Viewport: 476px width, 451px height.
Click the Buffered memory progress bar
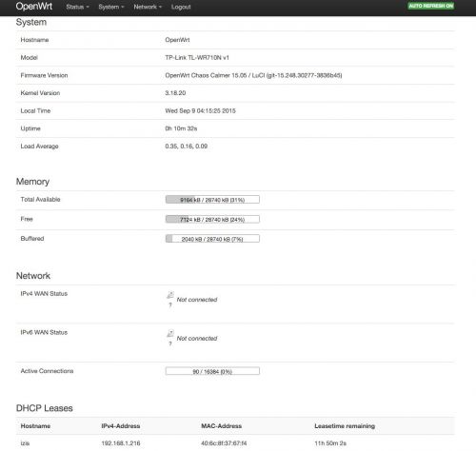click(x=212, y=239)
